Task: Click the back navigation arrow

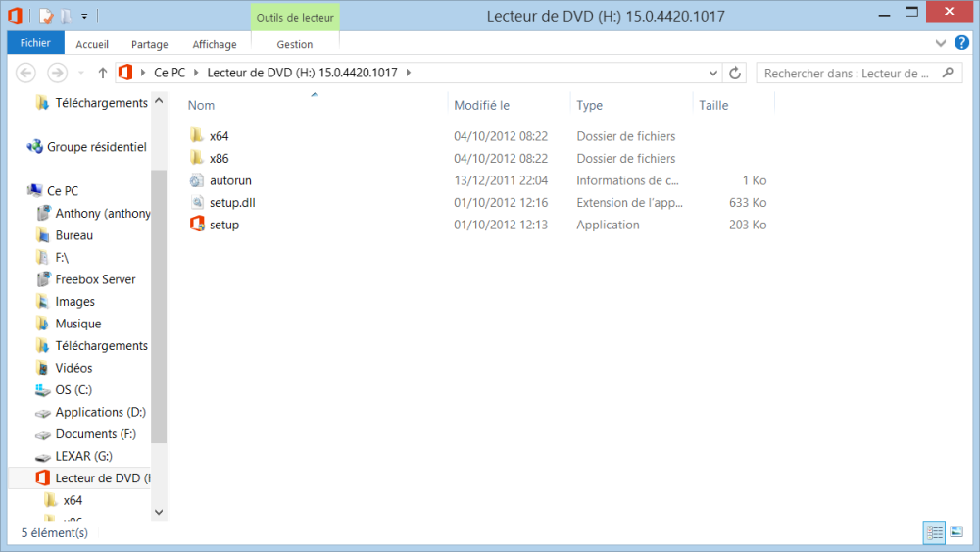Action: (x=26, y=73)
